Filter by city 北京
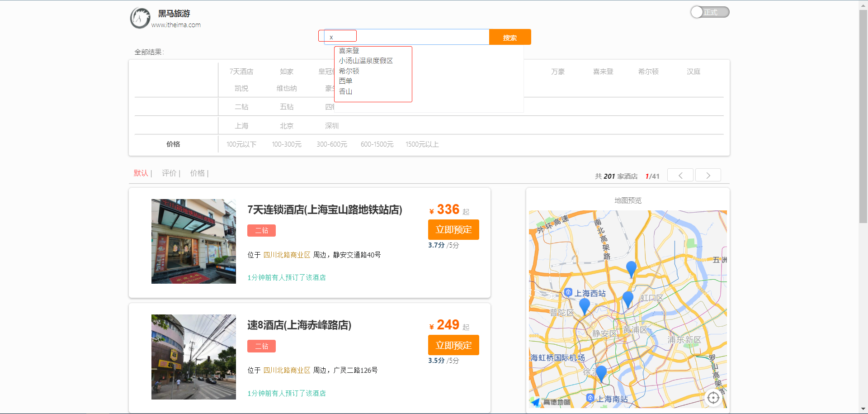The image size is (868, 414). click(287, 126)
